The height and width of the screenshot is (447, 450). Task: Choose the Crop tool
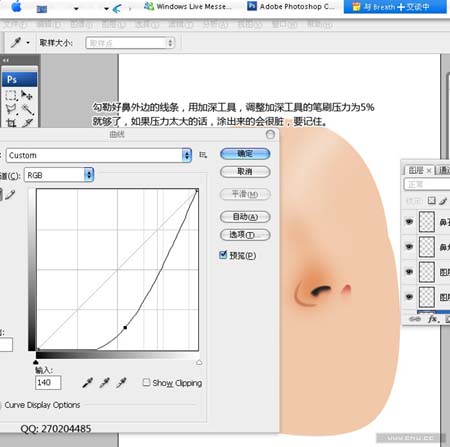coord(11,123)
